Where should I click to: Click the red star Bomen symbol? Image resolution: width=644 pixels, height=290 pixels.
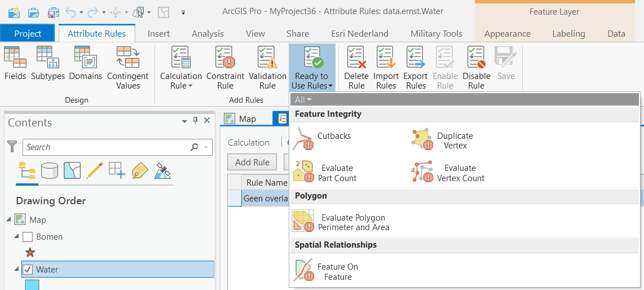[x=30, y=252]
